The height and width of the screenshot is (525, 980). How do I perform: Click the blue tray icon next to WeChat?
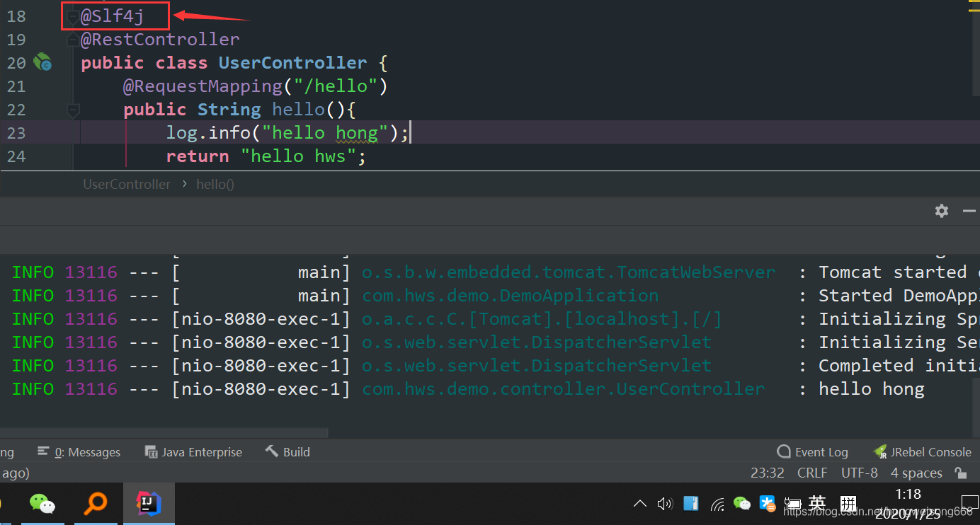[x=768, y=503]
